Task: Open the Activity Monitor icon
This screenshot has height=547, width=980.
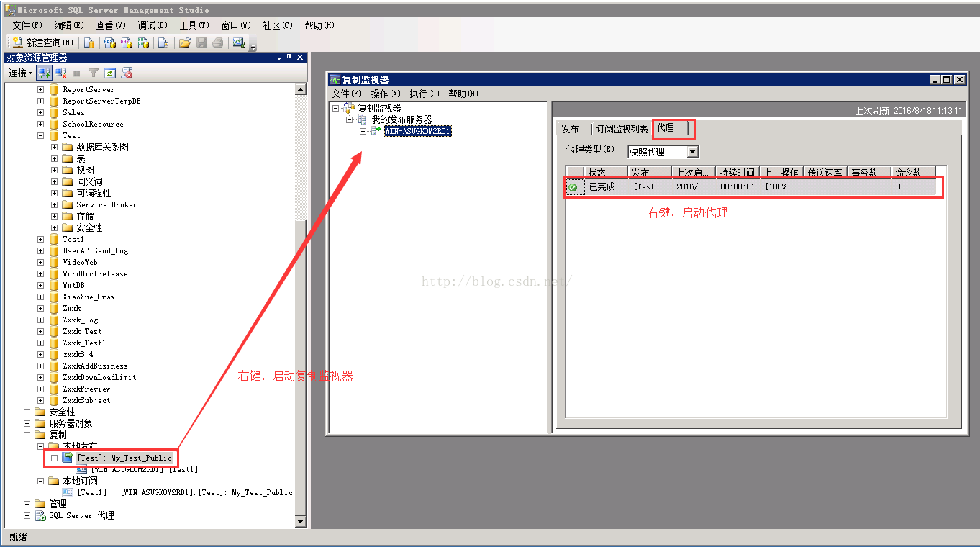Action: click(x=239, y=42)
